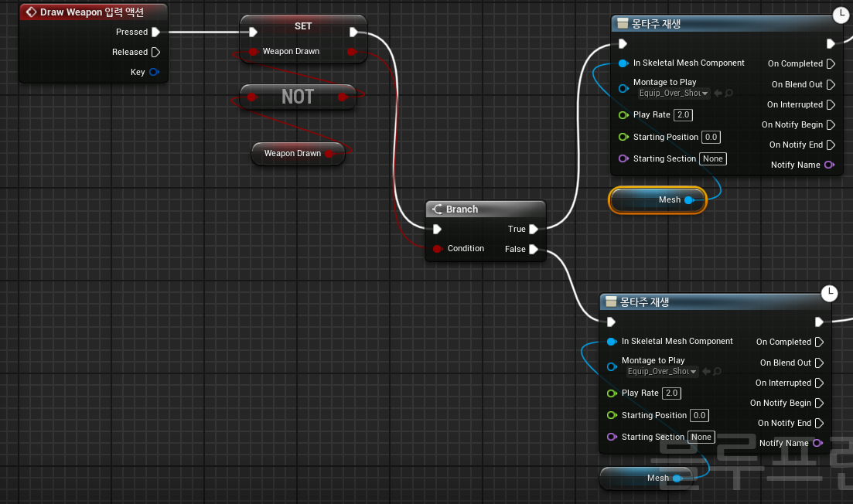Click the diamond icon on Draw Weapon 입력 액션 header
853x504 pixels.
[29, 12]
